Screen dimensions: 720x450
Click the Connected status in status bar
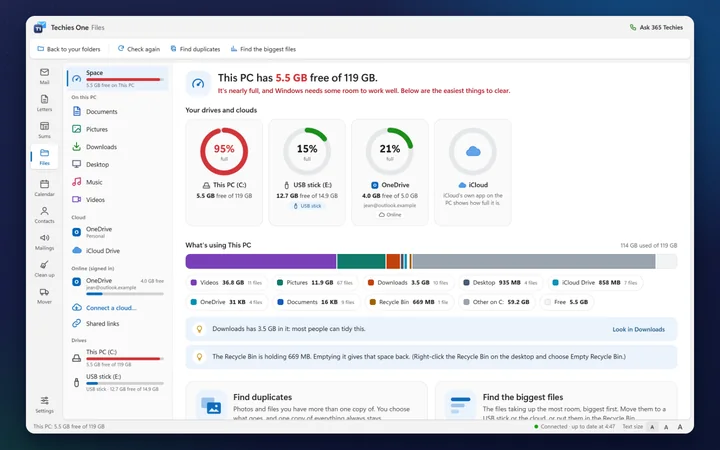[x=574, y=427]
